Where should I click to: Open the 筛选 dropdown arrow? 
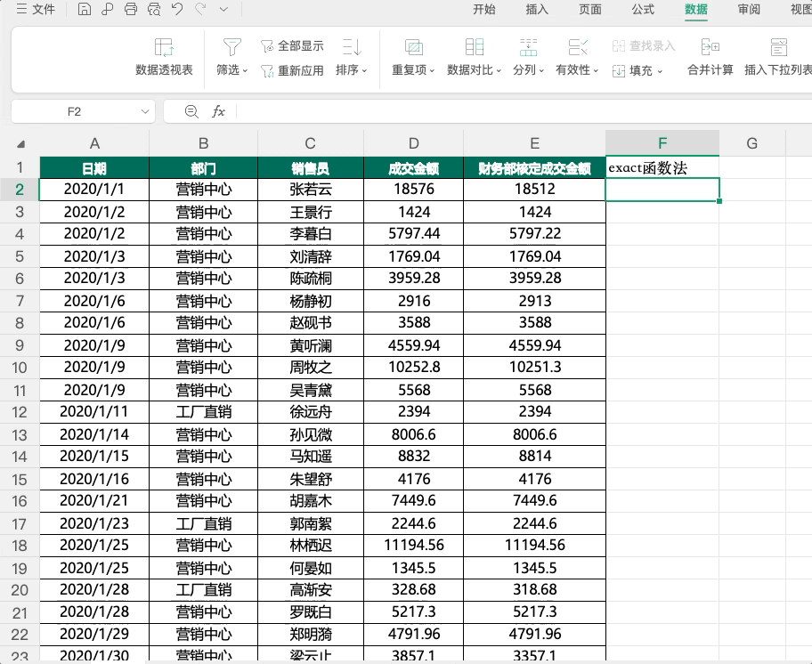click(x=246, y=70)
